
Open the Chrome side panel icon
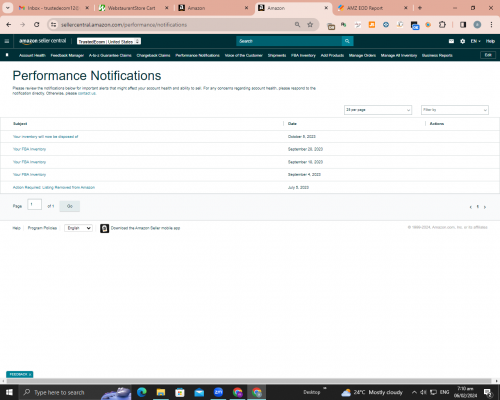[463, 25]
